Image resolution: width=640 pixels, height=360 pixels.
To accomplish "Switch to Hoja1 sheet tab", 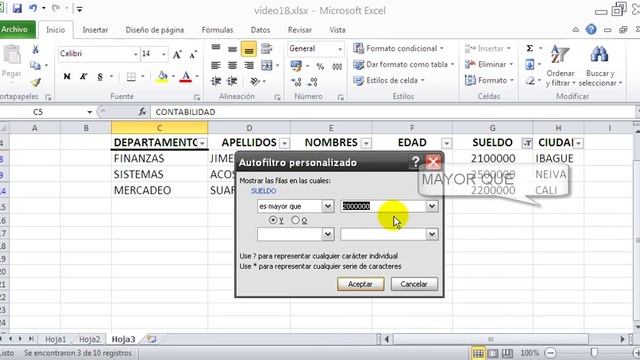I will (x=55, y=339).
